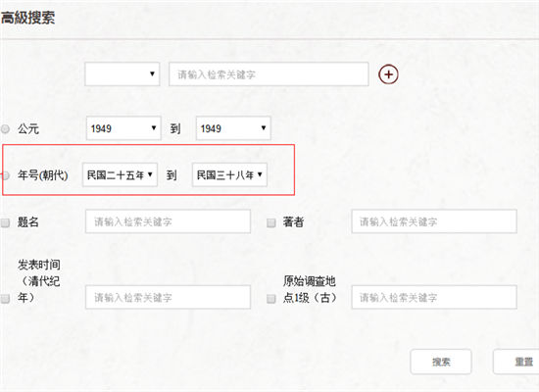This screenshot has width=539, height=392.
Task: Select the 公元 radio button
Action: pyautogui.click(x=5, y=129)
